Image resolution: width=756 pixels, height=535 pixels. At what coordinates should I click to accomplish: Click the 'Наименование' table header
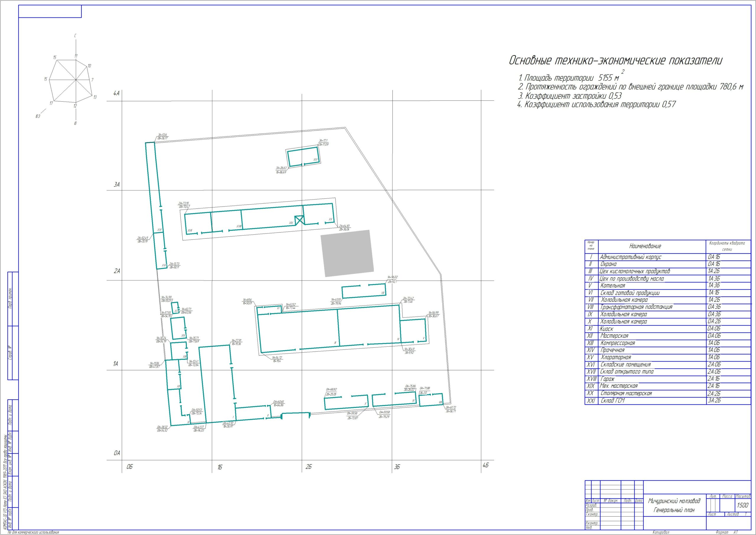(x=645, y=246)
